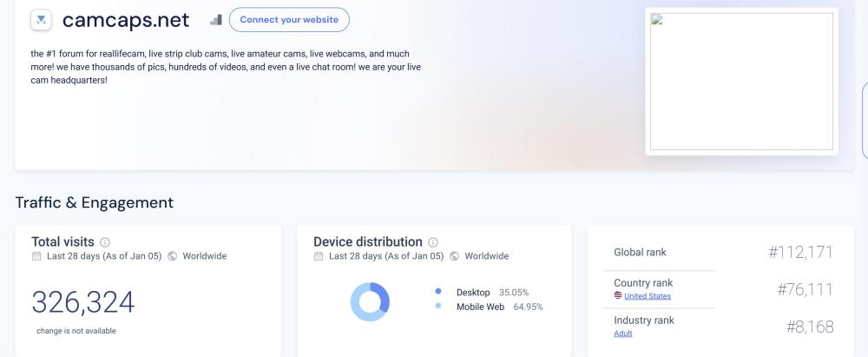Click the website preview thumbnail image

pyautogui.click(x=741, y=82)
